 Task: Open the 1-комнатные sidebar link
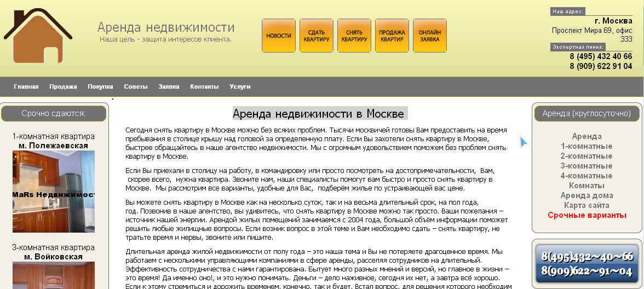click(x=586, y=146)
